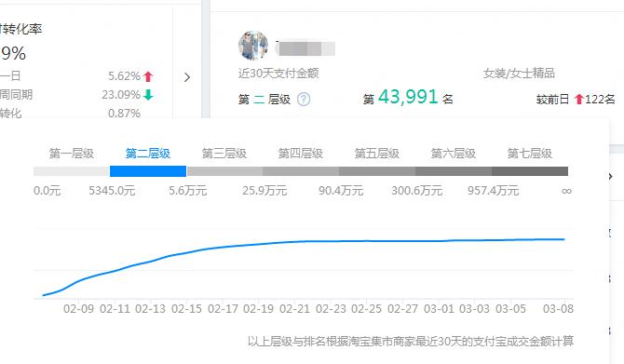The width and height of the screenshot is (624, 364).
Task: Select the 第三层级 tab
Action: pyautogui.click(x=224, y=154)
